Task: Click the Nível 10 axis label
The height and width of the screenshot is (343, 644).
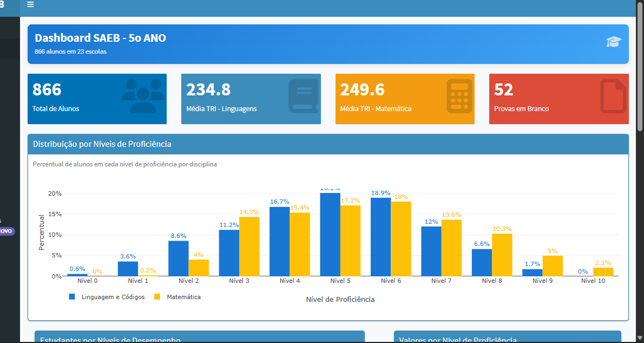Action: pyautogui.click(x=593, y=281)
